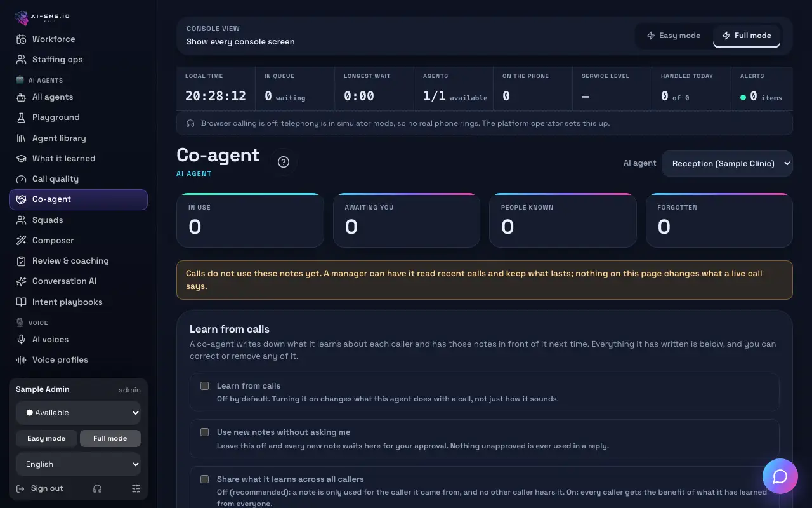Viewport: 812px width, 508px height.
Task: Check Share what it learns across all callers
Action: pyautogui.click(x=204, y=479)
